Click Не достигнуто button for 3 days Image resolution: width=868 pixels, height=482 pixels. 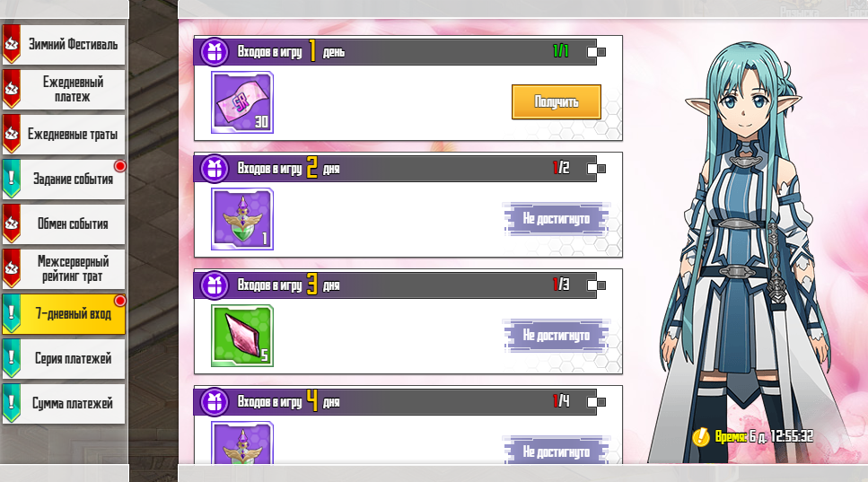pos(557,336)
